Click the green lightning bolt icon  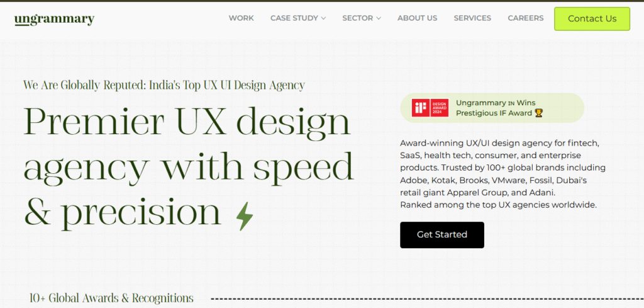point(245,215)
